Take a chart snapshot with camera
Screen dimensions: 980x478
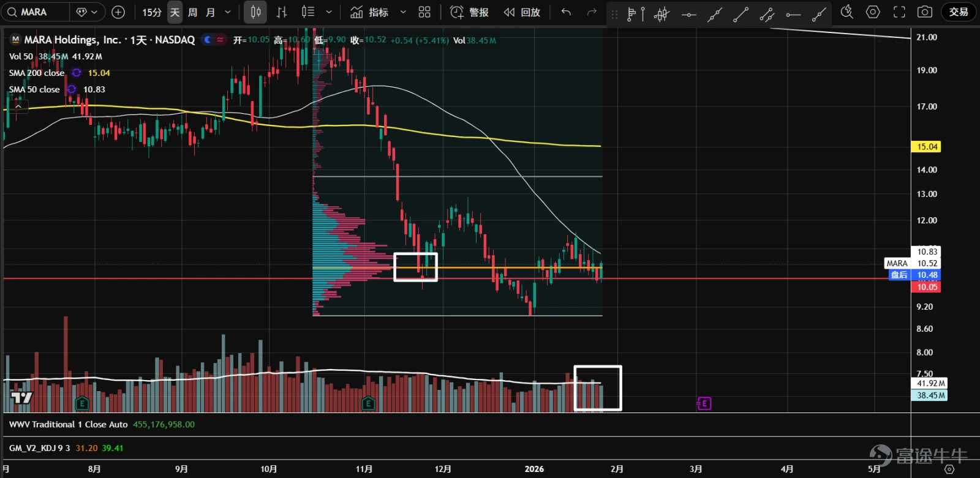[925, 12]
